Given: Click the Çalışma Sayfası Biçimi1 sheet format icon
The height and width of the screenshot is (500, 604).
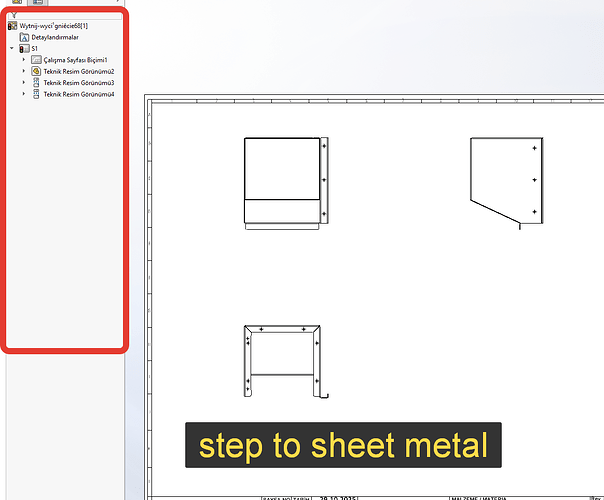Looking at the screenshot, I should pos(36,60).
